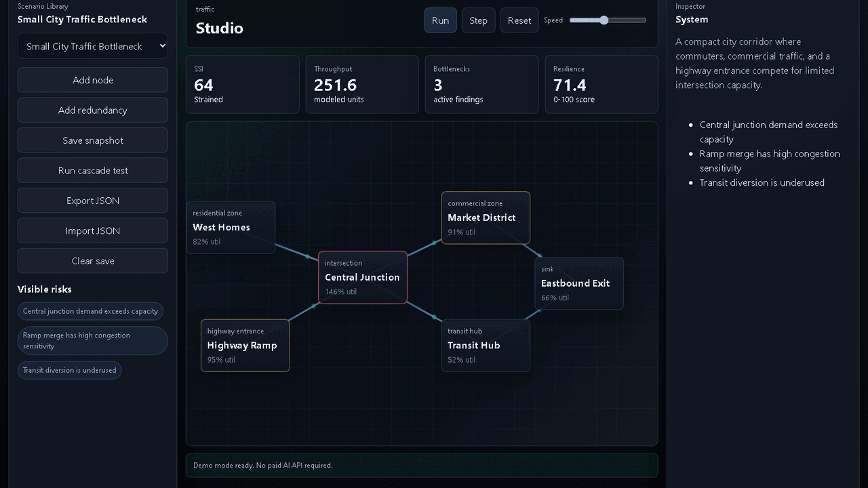868x488 pixels.
Task: Click the Throughput 251.6 card
Action: 362,84
